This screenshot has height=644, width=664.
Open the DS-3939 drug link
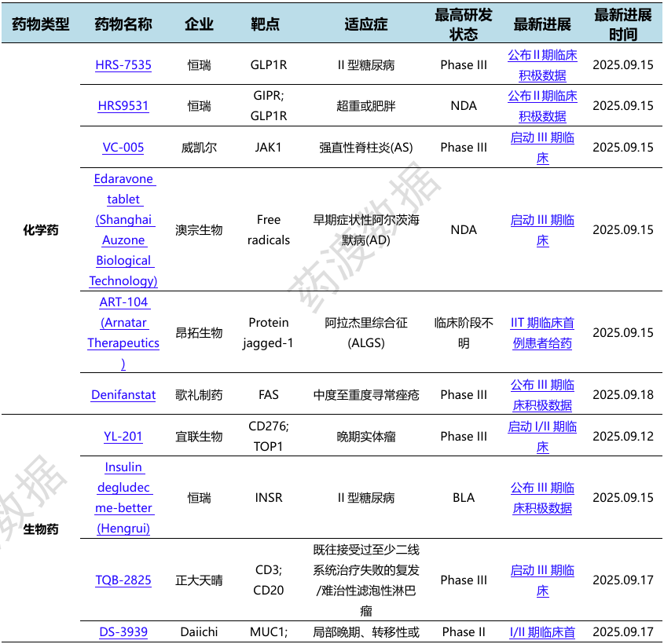coord(123,632)
